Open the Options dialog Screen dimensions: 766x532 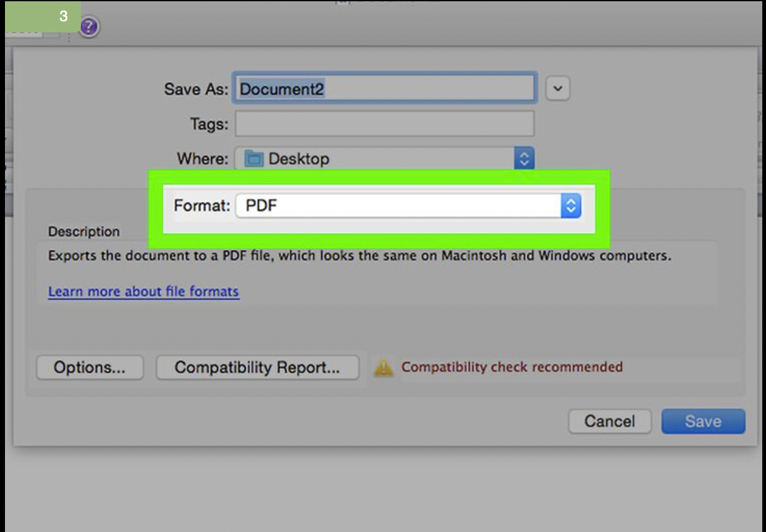89,368
